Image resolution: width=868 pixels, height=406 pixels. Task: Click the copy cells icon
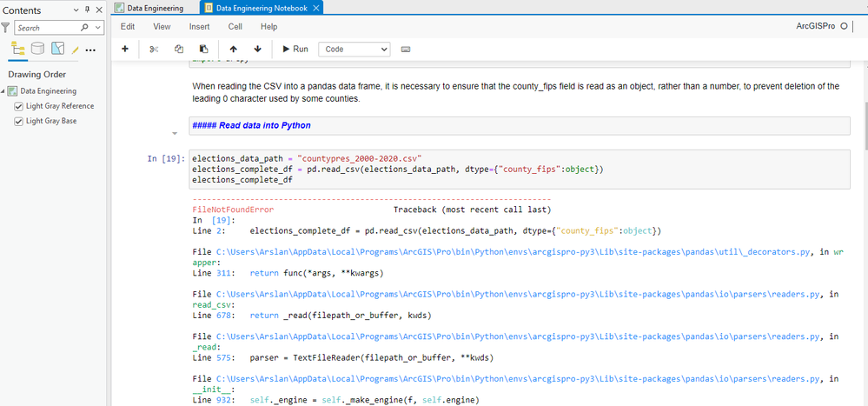(x=179, y=50)
